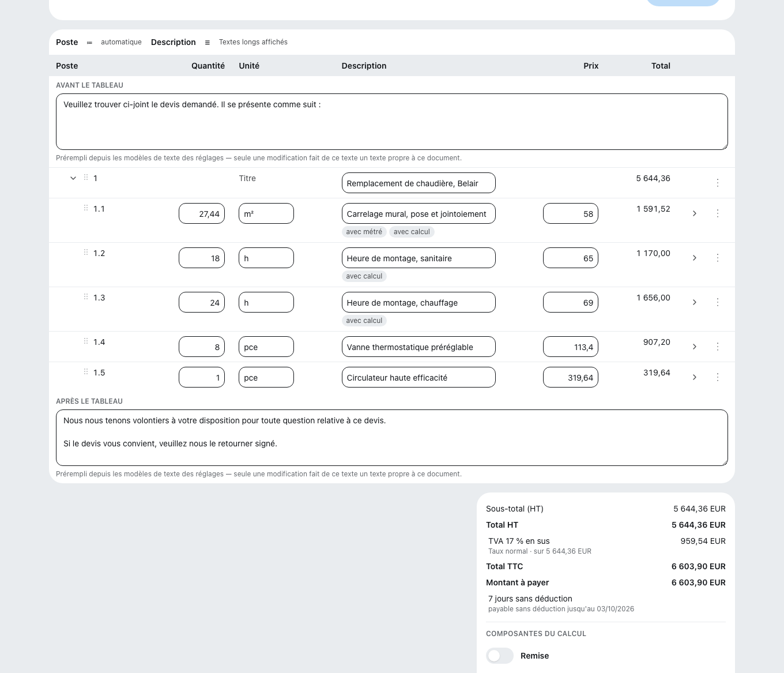Image resolution: width=784 pixels, height=673 pixels.
Task: Edit price 113,4 field
Action: [x=571, y=347]
